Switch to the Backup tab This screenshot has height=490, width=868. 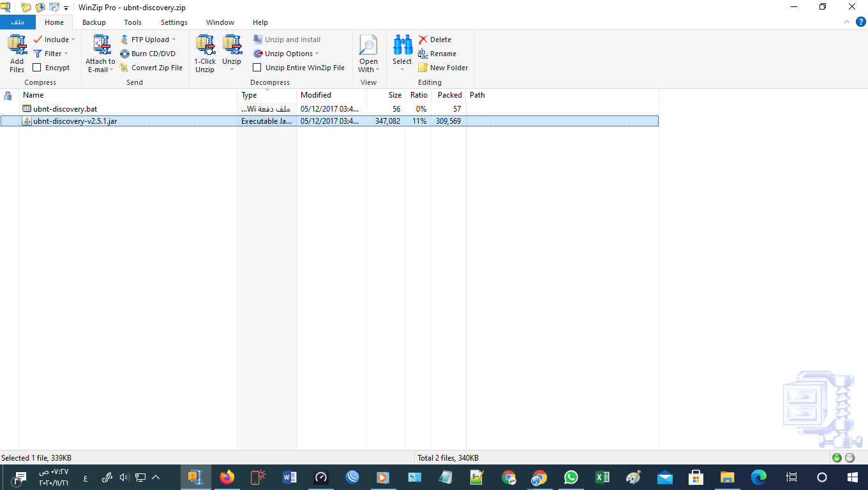[x=94, y=22]
